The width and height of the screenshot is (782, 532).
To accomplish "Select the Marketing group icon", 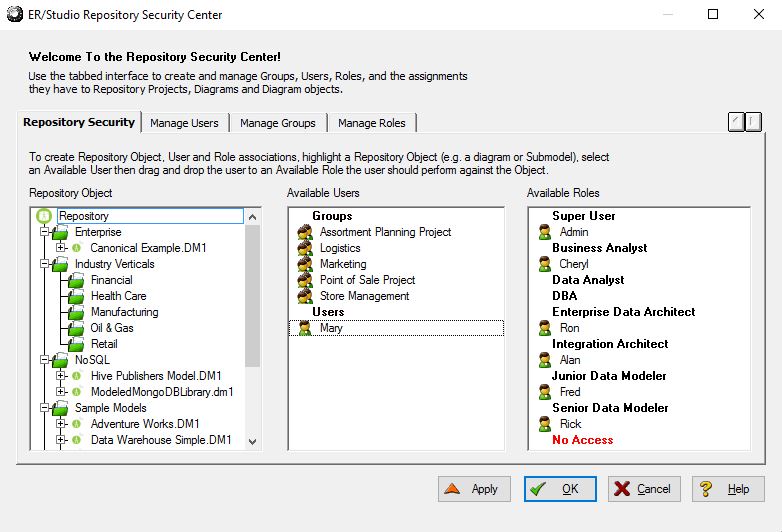I will 305,264.
